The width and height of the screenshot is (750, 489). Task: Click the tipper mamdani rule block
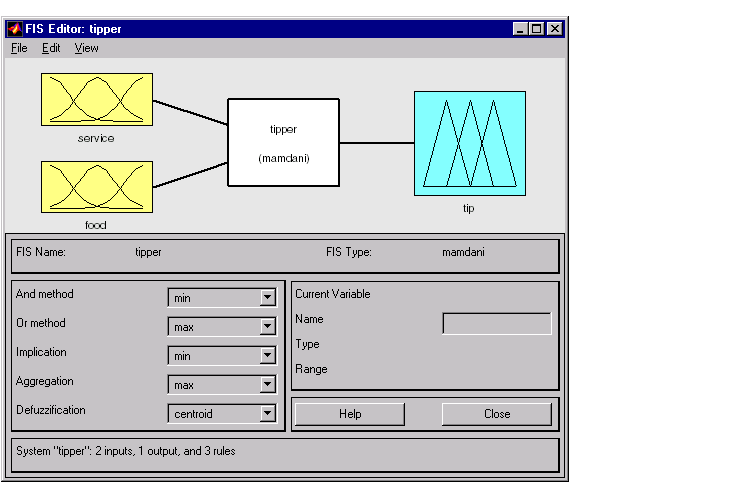[283, 142]
